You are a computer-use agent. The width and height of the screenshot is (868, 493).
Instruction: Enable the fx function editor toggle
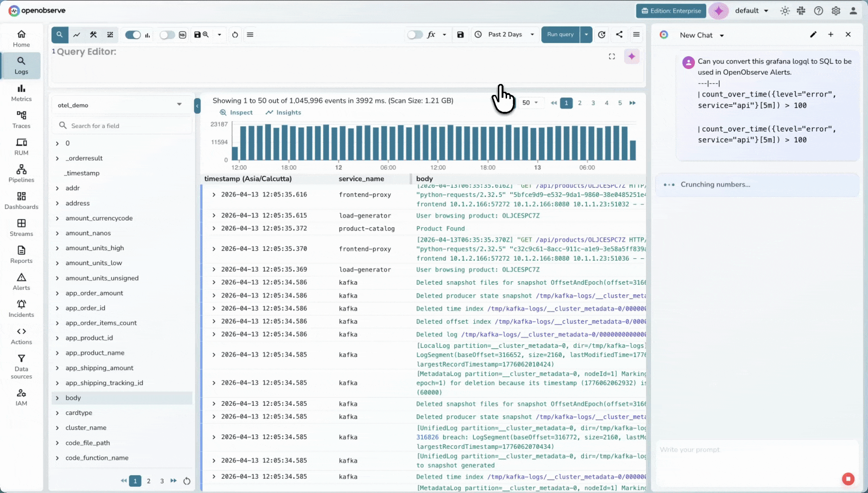point(415,34)
